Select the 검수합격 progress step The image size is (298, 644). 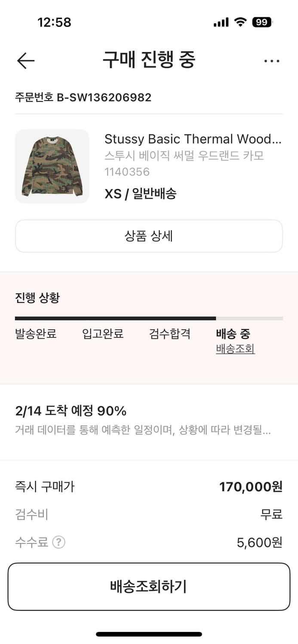[169, 334]
